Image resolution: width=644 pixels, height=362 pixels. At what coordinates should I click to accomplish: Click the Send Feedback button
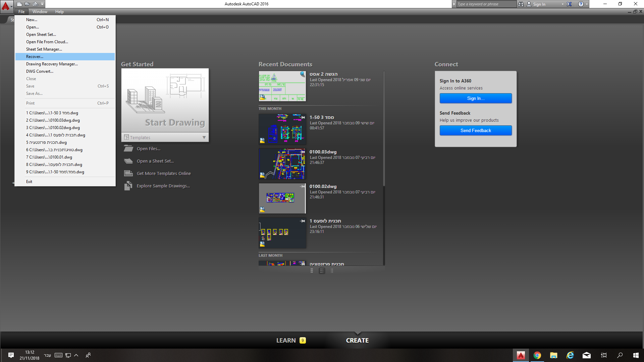(x=475, y=130)
